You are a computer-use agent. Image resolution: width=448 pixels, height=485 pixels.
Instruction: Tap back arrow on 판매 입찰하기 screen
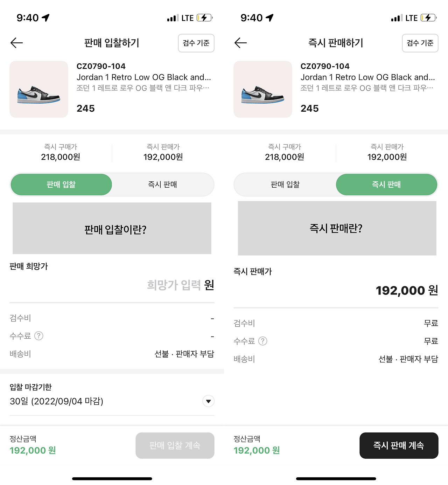tap(16, 43)
